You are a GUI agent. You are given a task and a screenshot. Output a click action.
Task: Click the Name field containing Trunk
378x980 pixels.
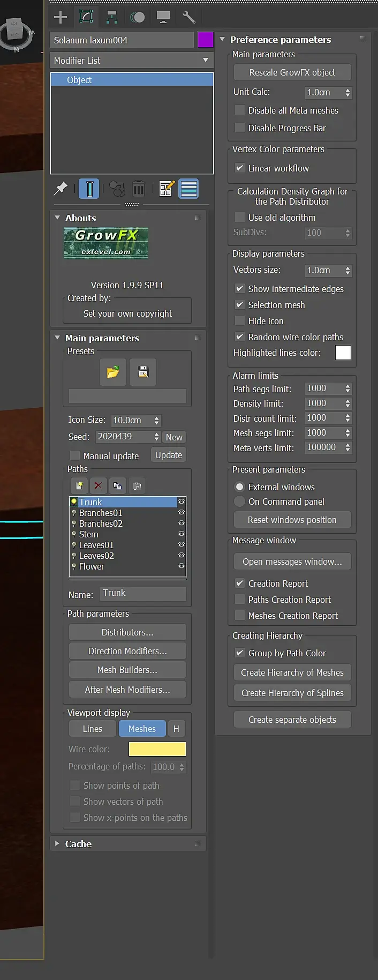click(x=143, y=593)
